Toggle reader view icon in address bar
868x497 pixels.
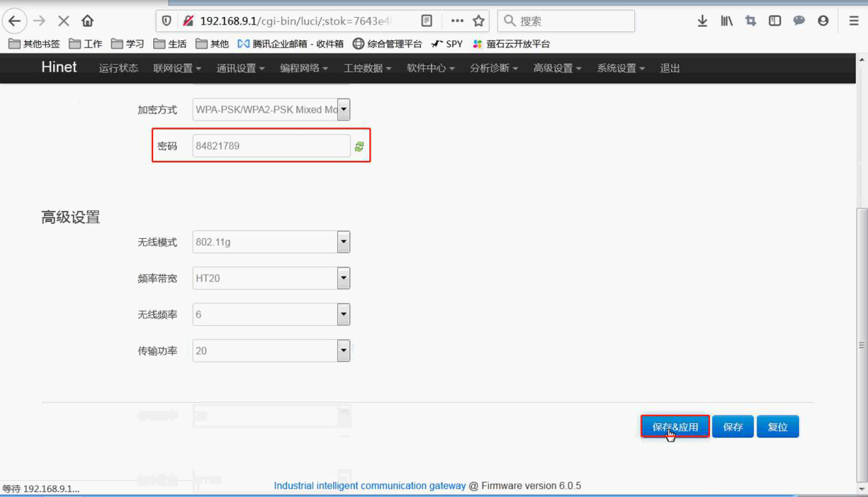point(427,21)
